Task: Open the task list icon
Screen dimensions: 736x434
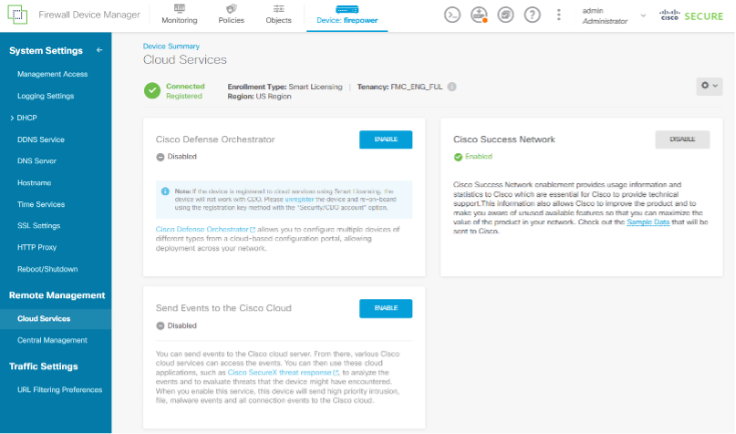Action: tap(506, 15)
